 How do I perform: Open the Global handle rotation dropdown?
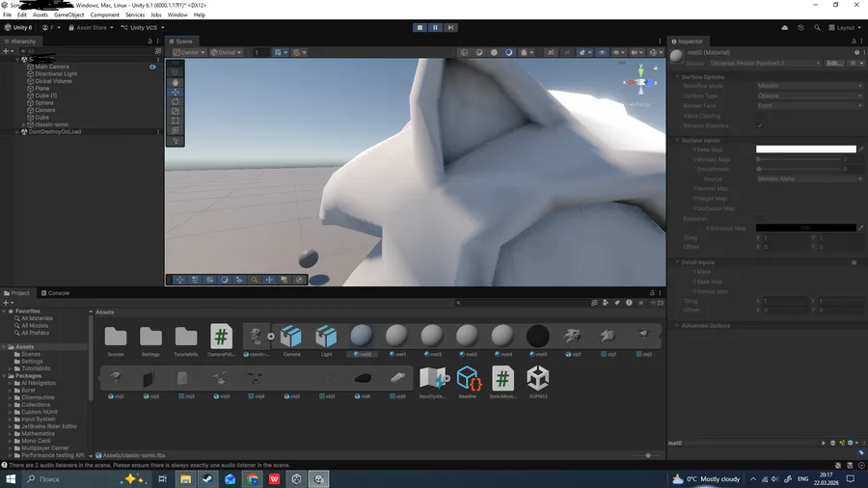(x=226, y=53)
